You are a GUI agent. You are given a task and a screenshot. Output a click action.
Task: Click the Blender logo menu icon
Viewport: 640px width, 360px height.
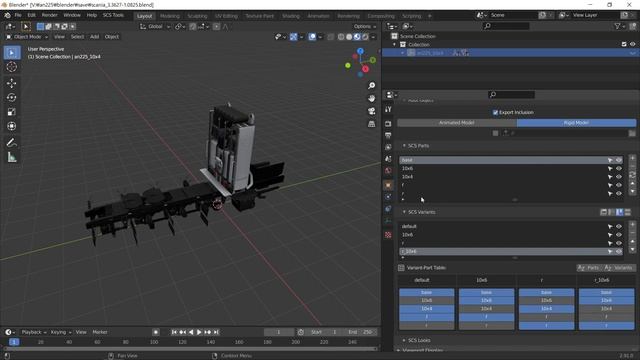click(x=7, y=15)
